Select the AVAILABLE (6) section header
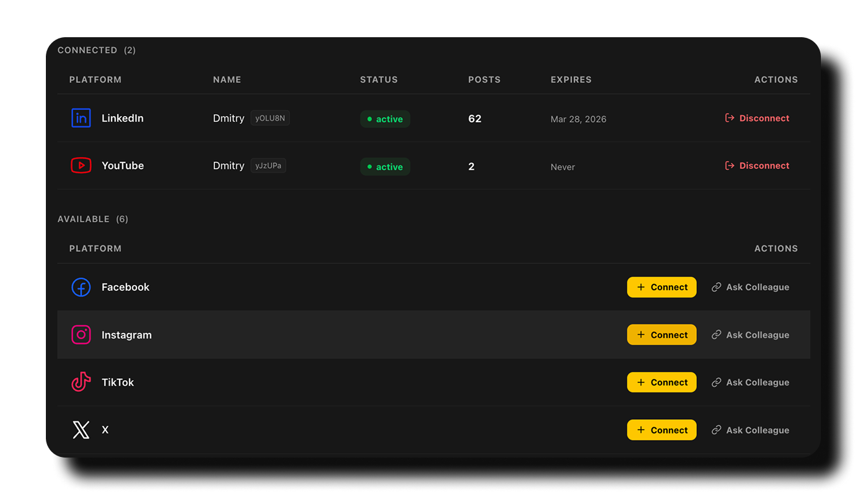Image resolution: width=868 pixels, height=496 pixels. point(93,219)
